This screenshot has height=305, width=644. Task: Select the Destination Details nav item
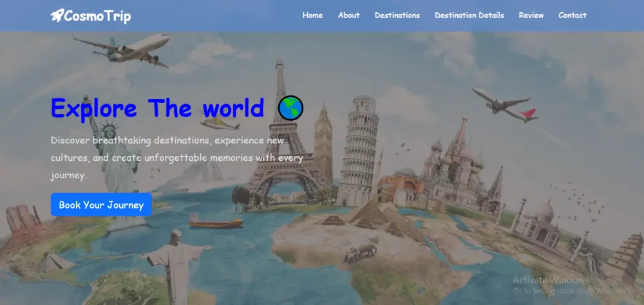(x=469, y=15)
